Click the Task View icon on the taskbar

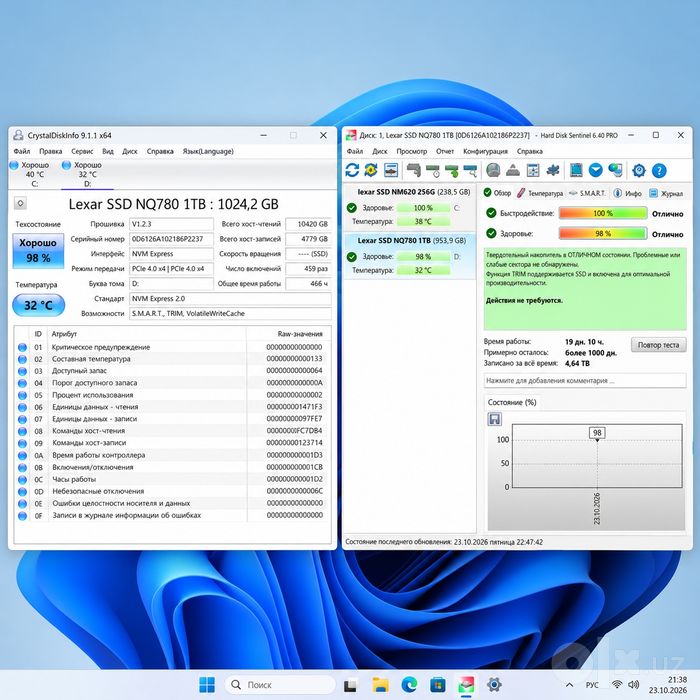click(350, 684)
